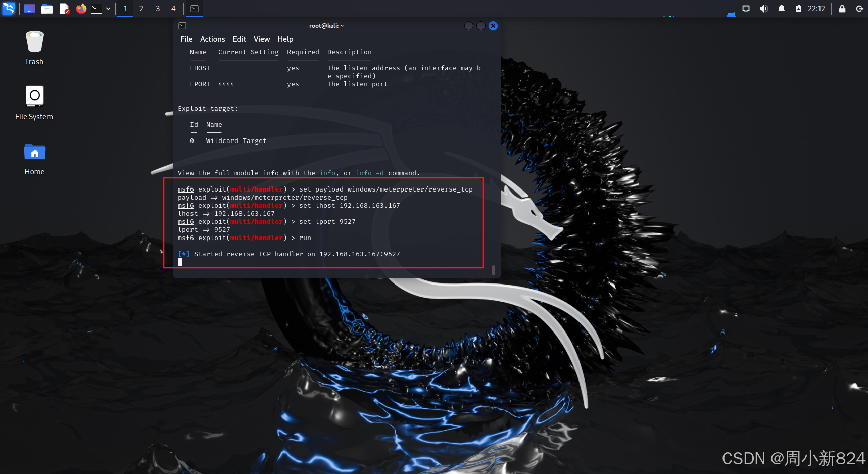Switch to workspace 3
The height and width of the screenshot is (474, 868).
tap(158, 9)
